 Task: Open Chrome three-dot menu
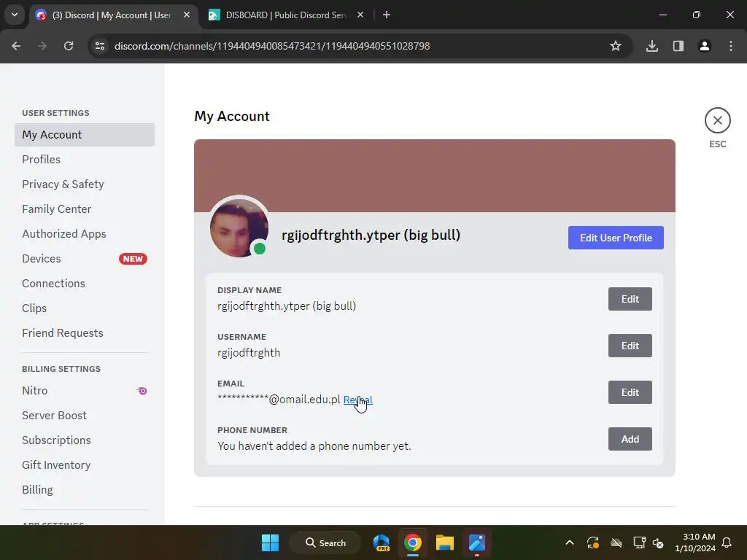[x=731, y=46]
